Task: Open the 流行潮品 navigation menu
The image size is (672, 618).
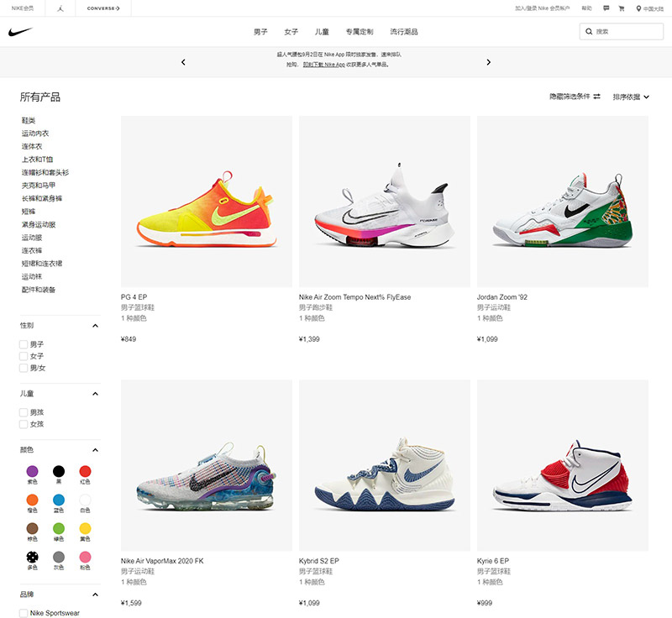Action: coord(404,32)
